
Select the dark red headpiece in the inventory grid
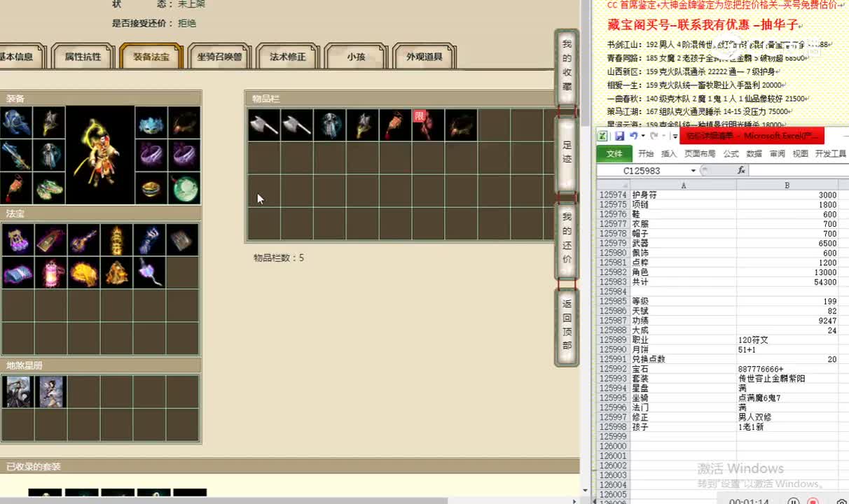click(462, 125)
